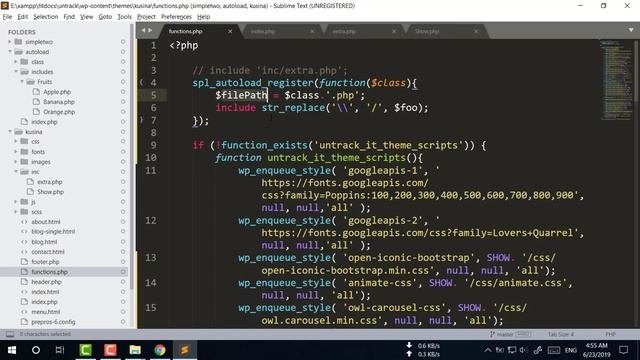Open the Preferences menu
The width and height of the screenshot is (640, 360).
176,17
